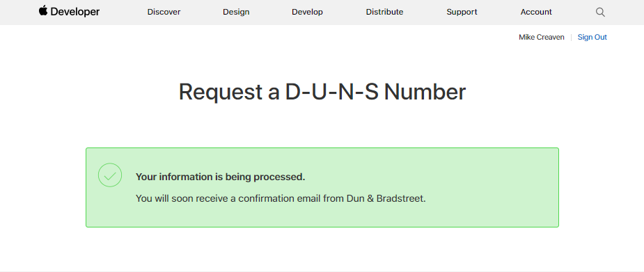Click the Developer wordmark beside Apple logo
This screenshot has width=644, height=272.
pos(75,13)
